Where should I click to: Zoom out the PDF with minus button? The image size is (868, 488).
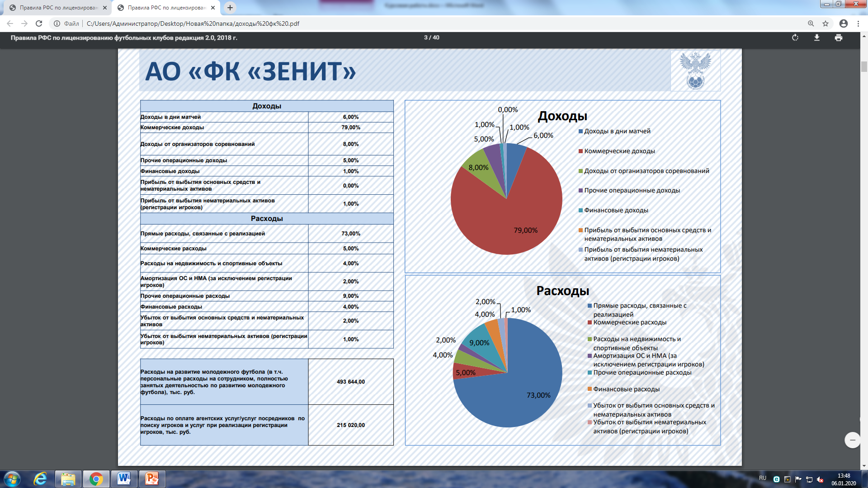[853, 440]
